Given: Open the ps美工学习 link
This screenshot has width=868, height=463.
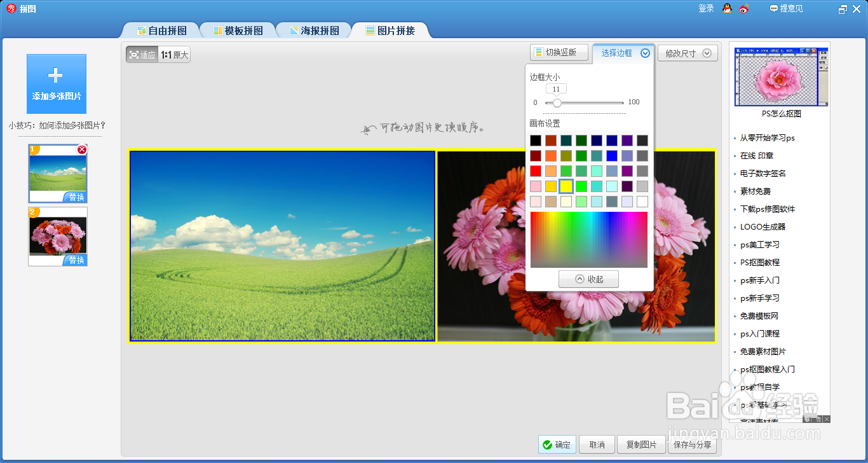Looking at the screenshot, I should click(x=760, y=245).
